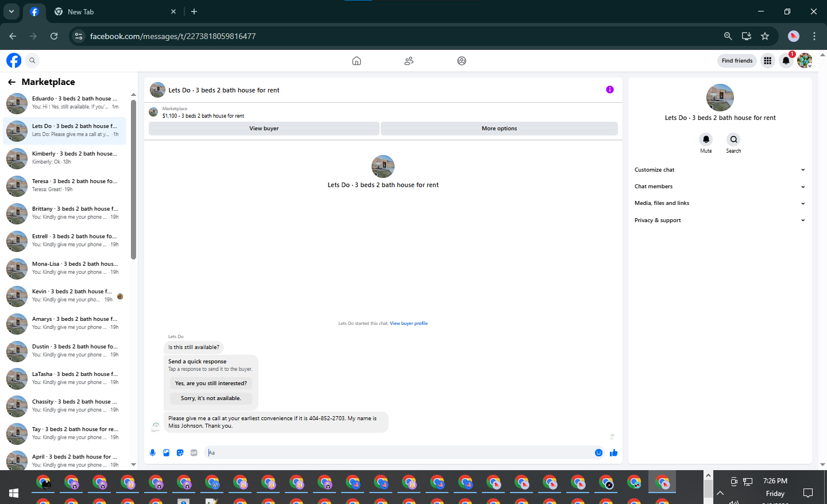The width and height of the screenshot is (827, 504).
Task: Choose a sticker icon in composer
Action: [x=180, y=453]
